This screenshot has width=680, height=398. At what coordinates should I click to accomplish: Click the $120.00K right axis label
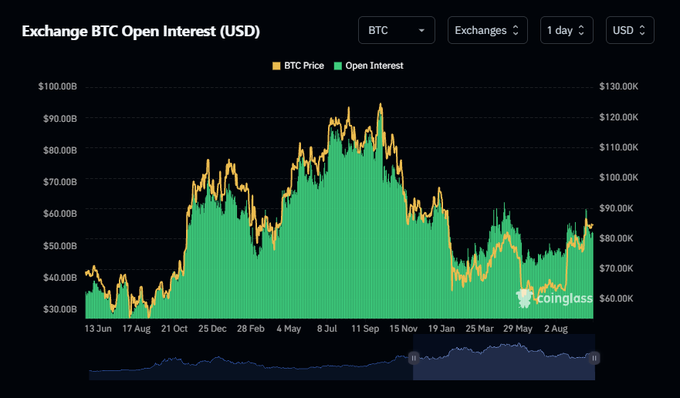[x=619, y=117]
